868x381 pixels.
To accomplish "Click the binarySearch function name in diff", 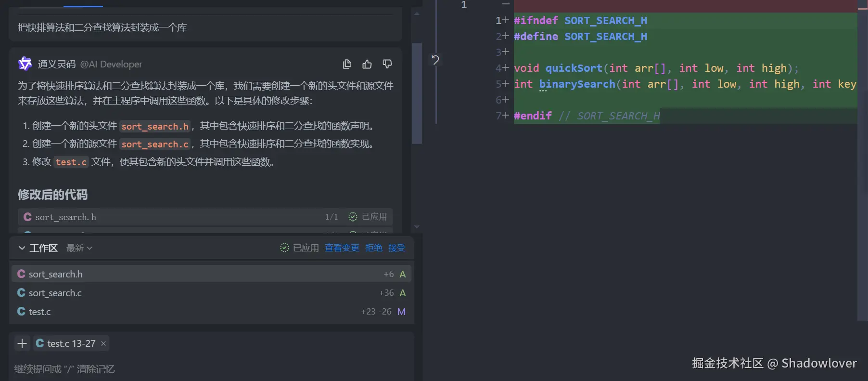I will (577, 84).
